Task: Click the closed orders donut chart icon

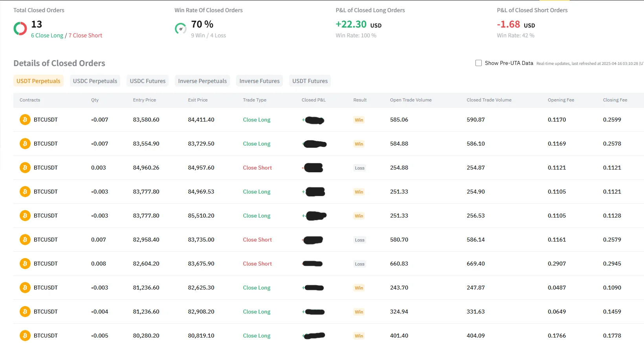Action: [20, 28]
